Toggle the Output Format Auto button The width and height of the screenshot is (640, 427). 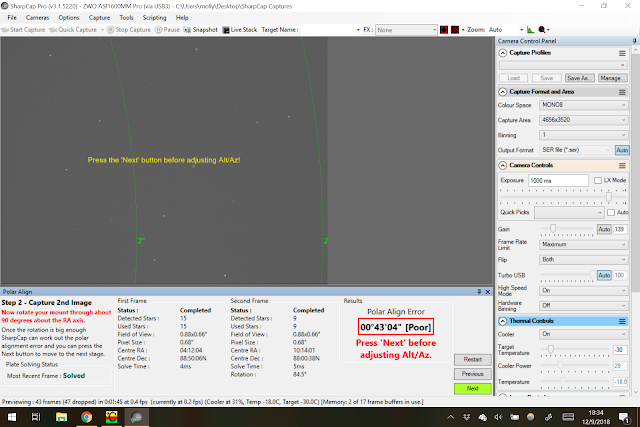622,150
